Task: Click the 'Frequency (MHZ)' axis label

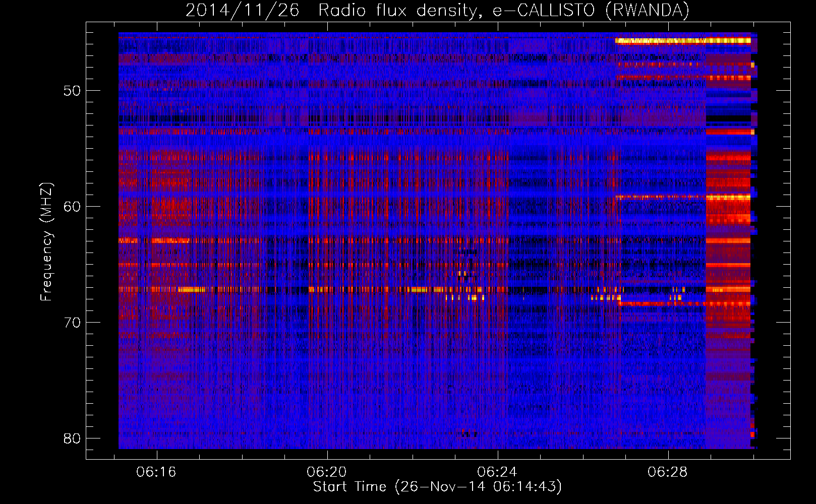Action: click(46, 241)
